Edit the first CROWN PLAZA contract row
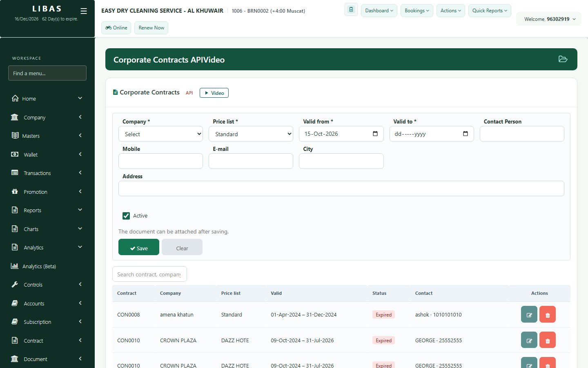588x368 pixels. click(529, 340)
